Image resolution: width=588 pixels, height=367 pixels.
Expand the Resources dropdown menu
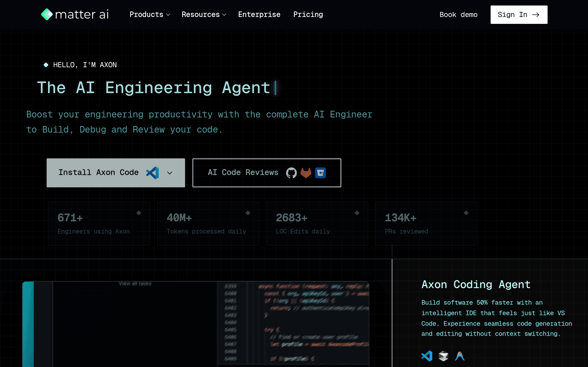tap(204, 14)
